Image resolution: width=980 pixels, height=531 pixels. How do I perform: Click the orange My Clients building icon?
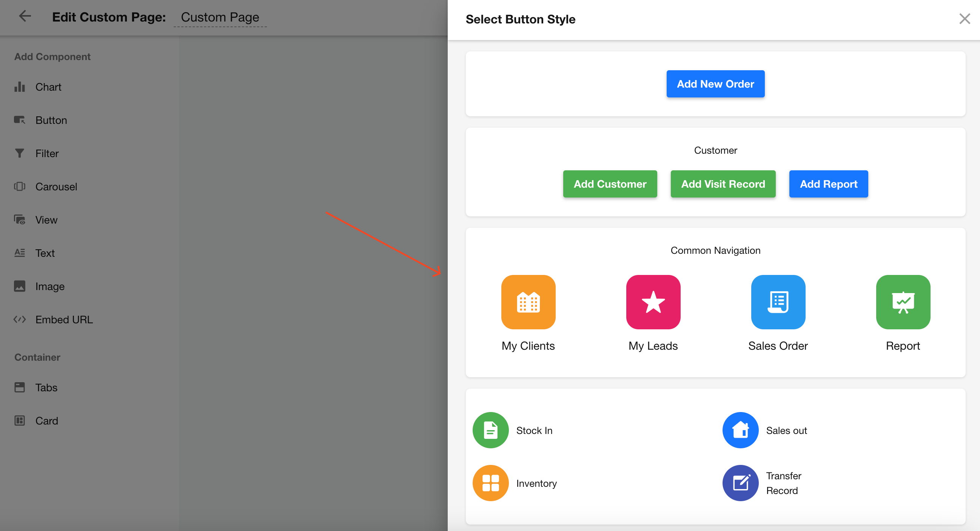click(x=528, y=302)
